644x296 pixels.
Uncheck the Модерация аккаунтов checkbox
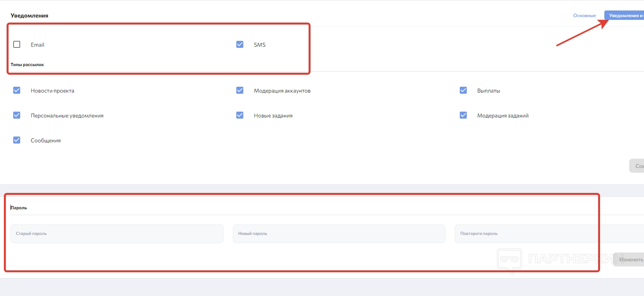(x=240, y=90)
